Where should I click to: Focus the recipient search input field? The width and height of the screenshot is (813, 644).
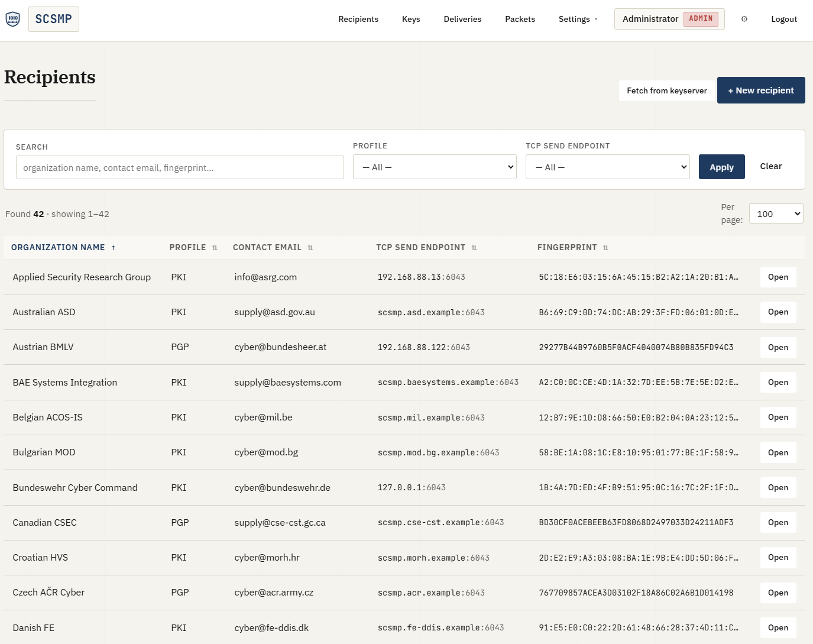coord(180,167)
